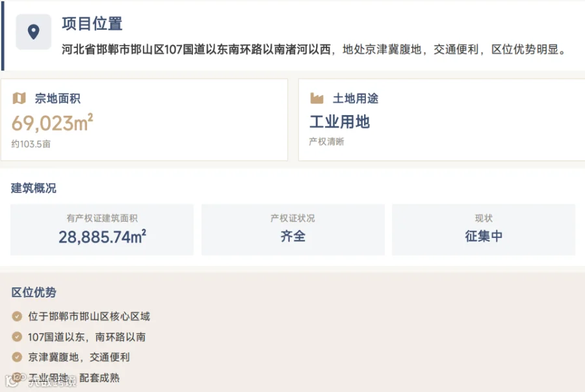Click the checkmark icon beside 107国道以东
This screenshot has width=585, height=392.
pos(17,337)
